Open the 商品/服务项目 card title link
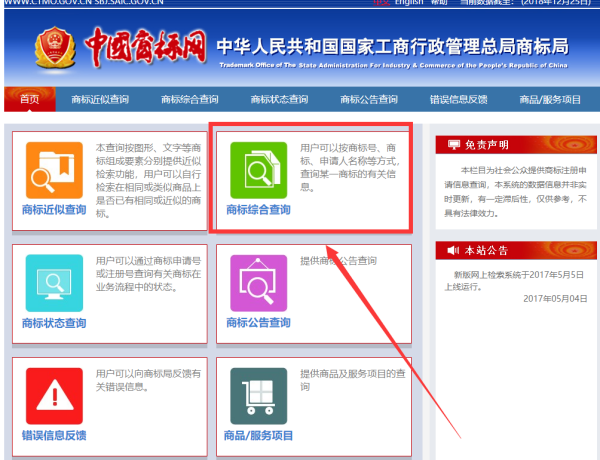Viewport: 600px width, 460px height. 258,436
